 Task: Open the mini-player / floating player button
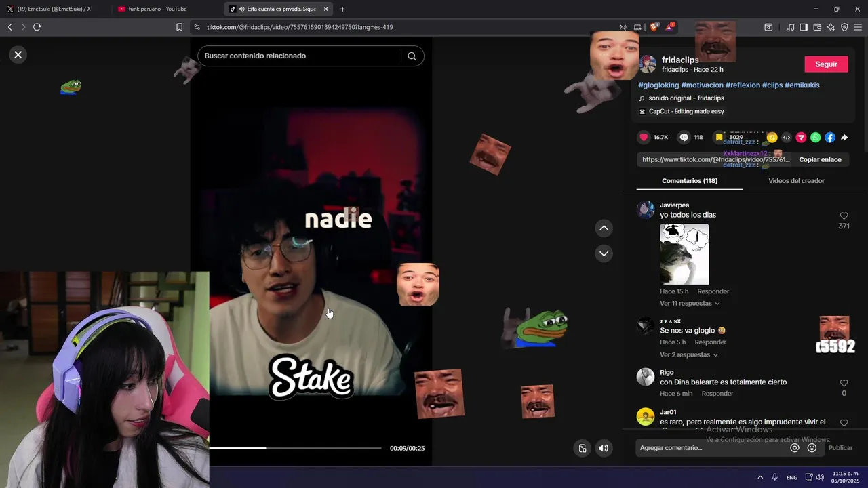coord(582,448)
